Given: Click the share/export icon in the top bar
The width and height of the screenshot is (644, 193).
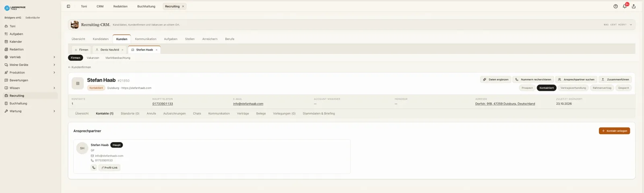Looking at the screenshot, I should click(634, 6).
